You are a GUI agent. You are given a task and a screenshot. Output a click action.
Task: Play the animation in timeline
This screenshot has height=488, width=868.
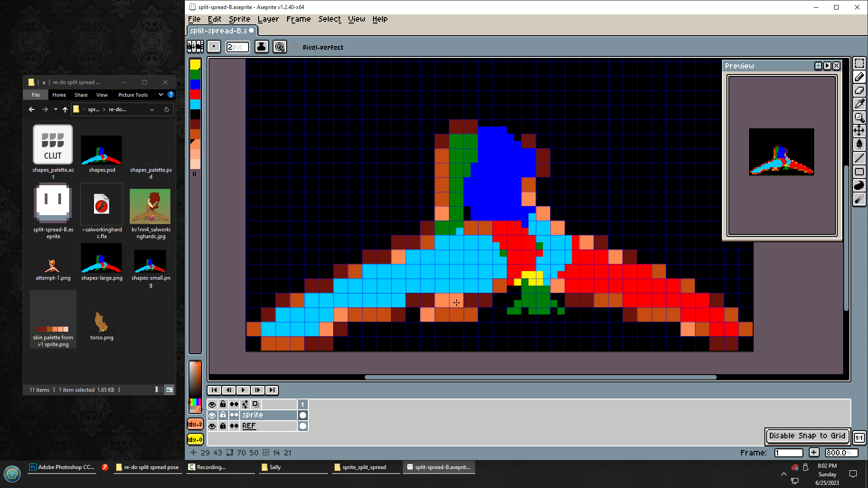pyautogui.click(x=243, y=390)
